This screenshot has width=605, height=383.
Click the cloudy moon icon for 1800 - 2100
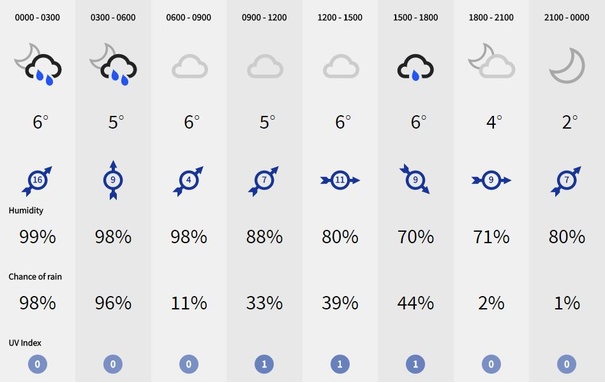(491, 61)
